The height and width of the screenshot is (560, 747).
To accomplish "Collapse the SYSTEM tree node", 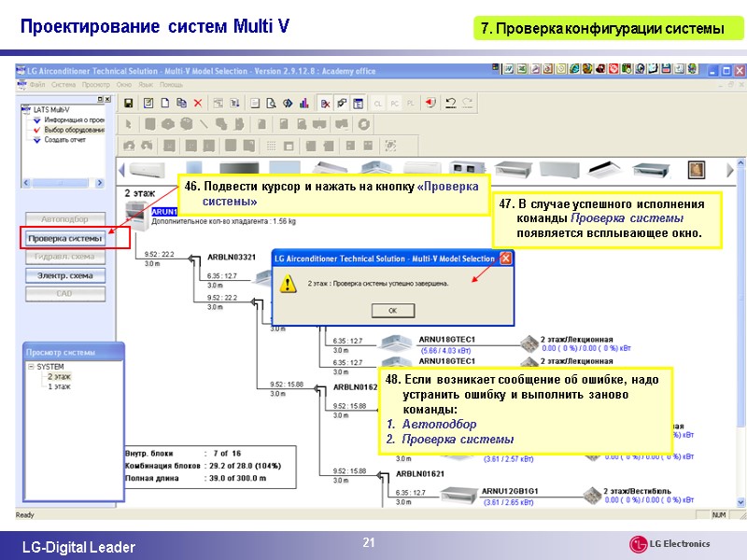I will tap(31, 367).
